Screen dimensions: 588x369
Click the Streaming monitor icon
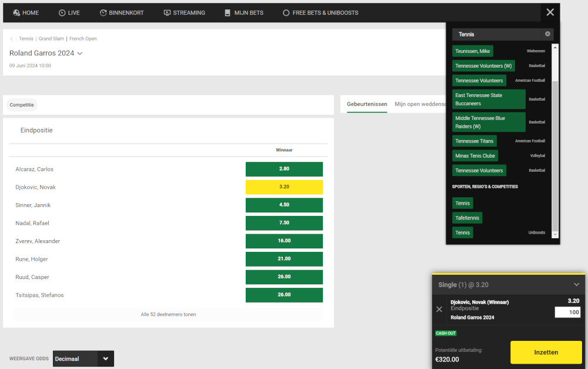pos(167,13)
